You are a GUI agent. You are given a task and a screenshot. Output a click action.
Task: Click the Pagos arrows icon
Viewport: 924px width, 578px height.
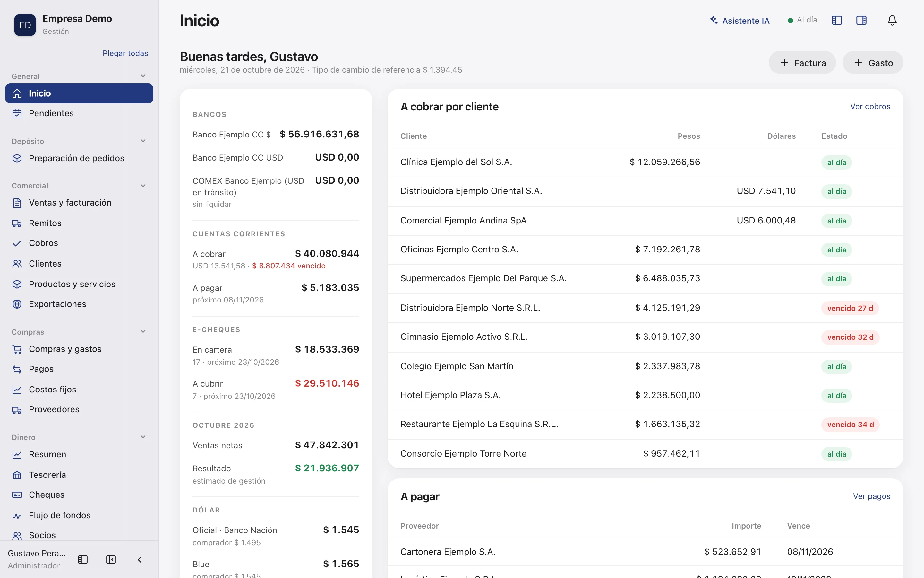[x=17, y=369]
